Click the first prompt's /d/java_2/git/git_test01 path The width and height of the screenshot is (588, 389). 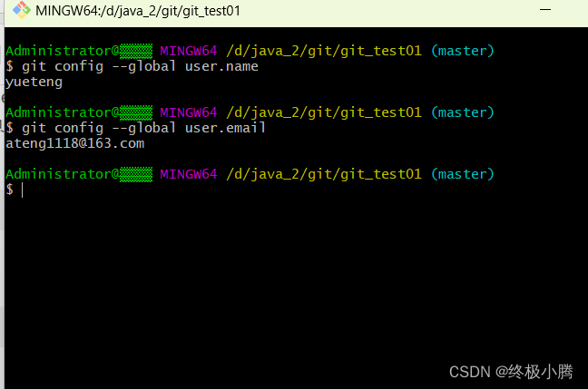(x=324, y=51)
